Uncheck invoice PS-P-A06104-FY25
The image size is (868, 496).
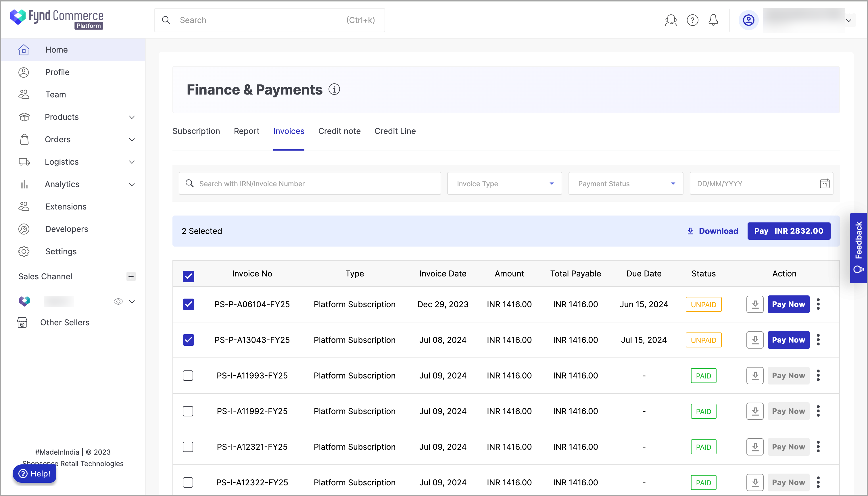(188, 304)
